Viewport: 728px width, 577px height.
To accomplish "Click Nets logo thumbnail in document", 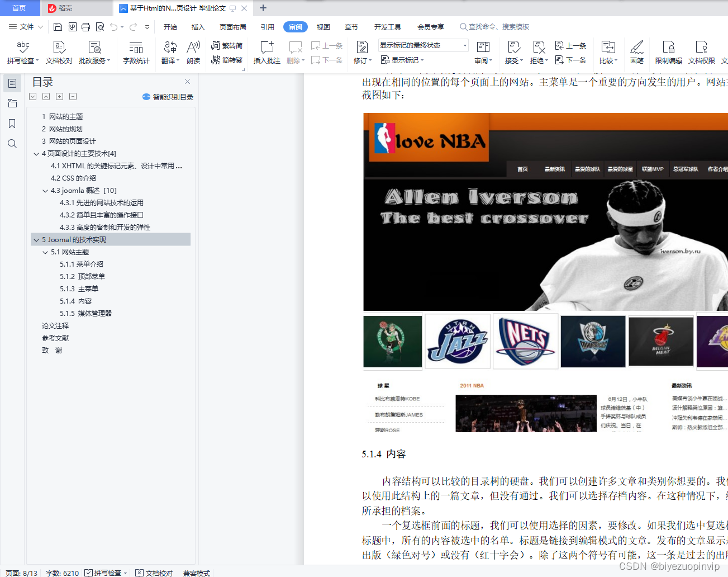I will click(526, 341).
